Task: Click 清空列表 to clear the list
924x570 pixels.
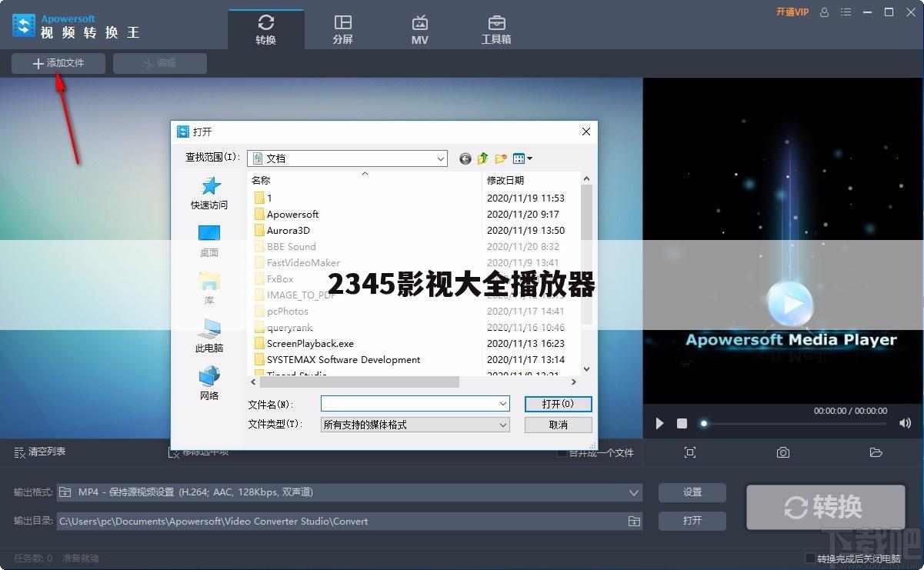Action: click(x=40, y=452)
